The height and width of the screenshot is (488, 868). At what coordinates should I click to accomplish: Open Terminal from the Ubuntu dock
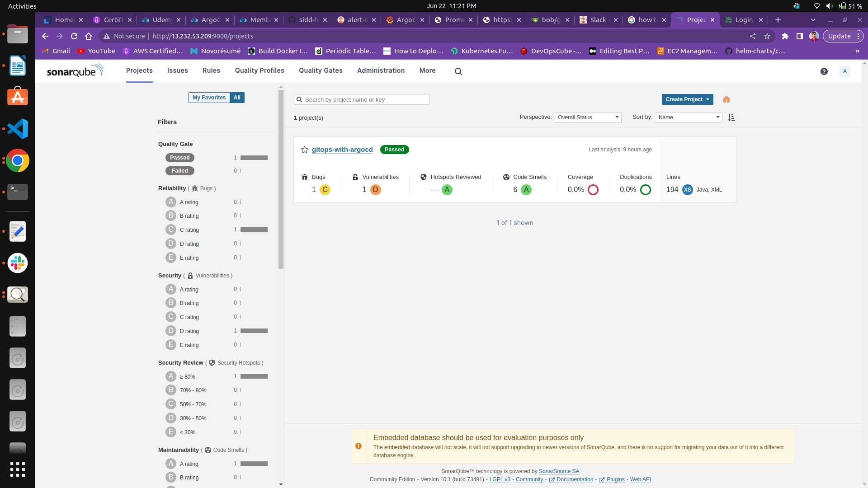click(x=18, y=192)
